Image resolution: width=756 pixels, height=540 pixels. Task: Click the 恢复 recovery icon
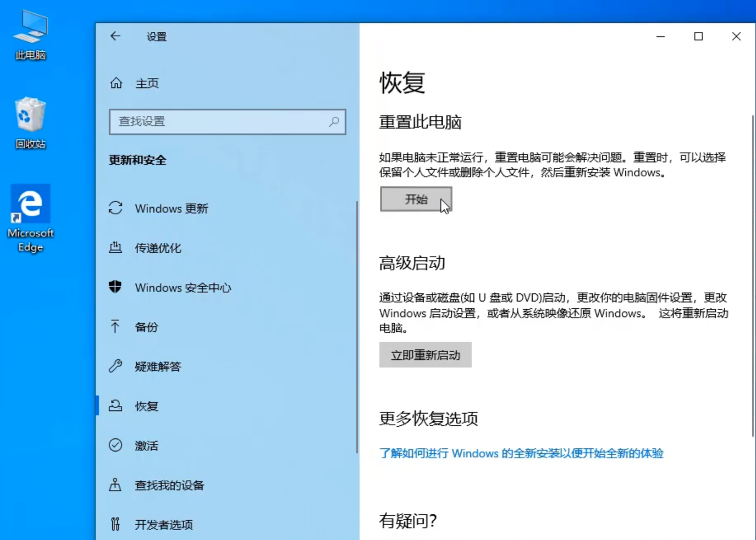point(115,406)
